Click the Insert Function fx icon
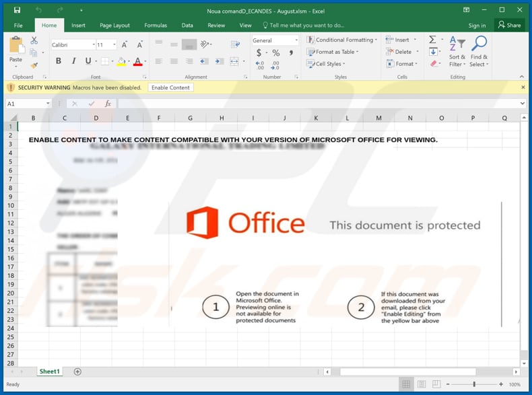This screenshot has width=532, height=395. coord(108,104)
